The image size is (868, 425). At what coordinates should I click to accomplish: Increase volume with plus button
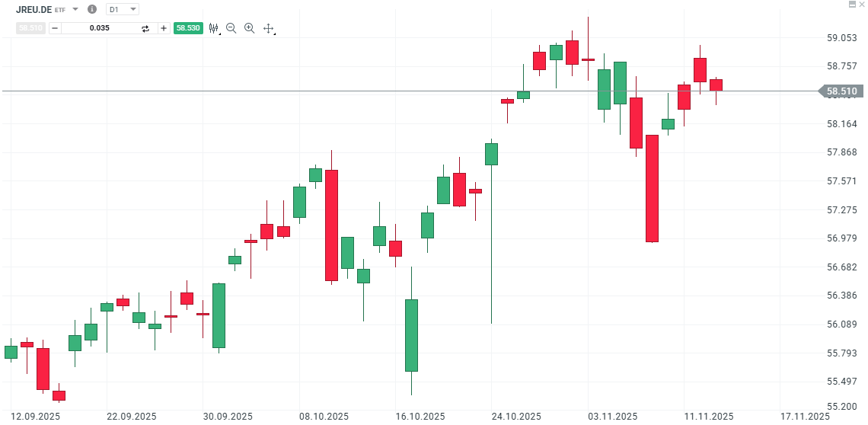[163, 28]
